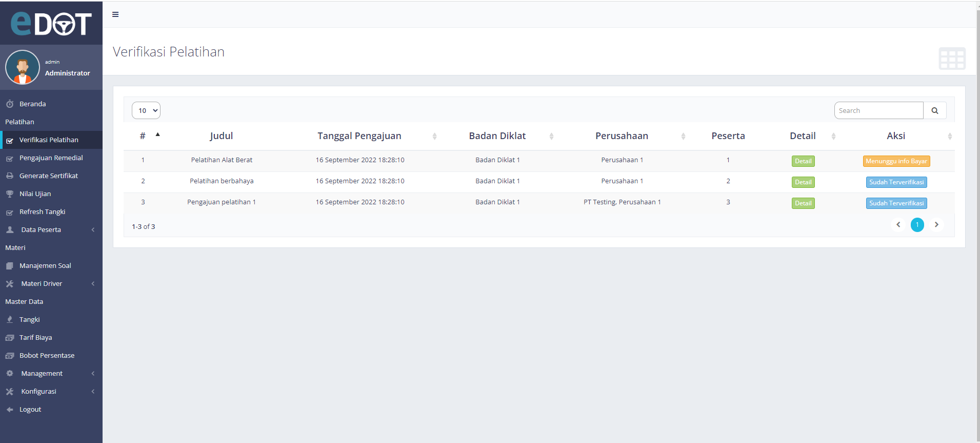Click in the Search input field

coord(878,110)
